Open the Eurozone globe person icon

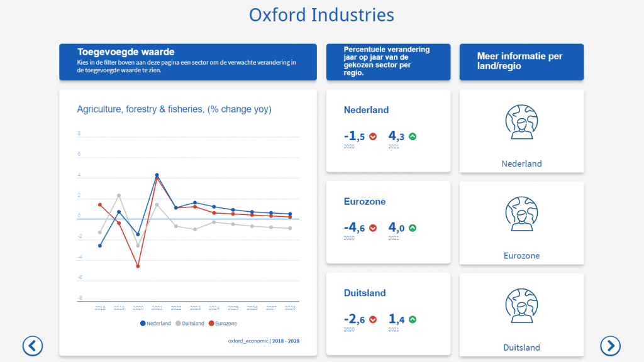[x=521, y=214]
